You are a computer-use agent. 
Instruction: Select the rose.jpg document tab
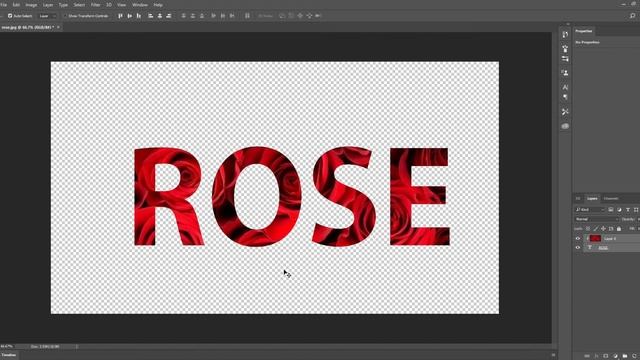pos(27,27)
